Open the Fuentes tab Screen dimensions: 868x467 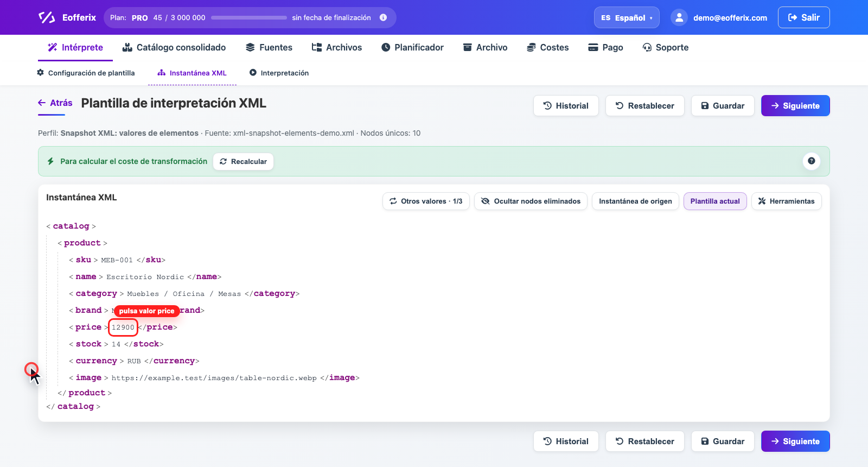269,47
